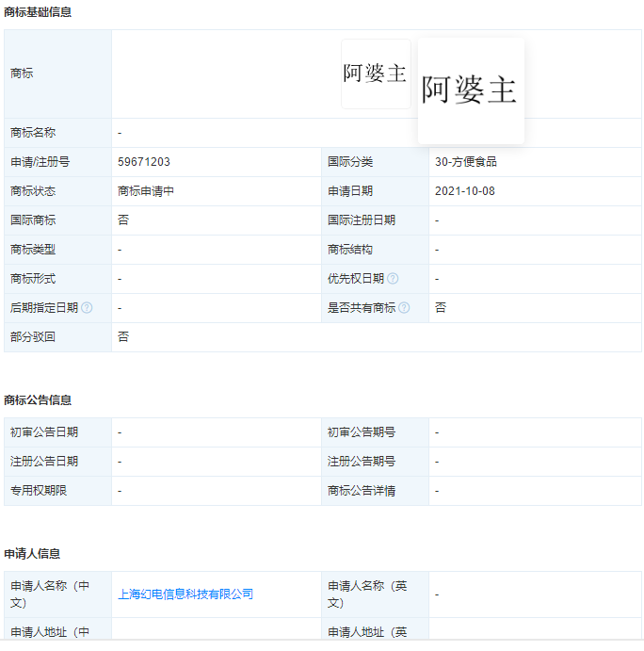Click the 商标公告详情 label
The image size is (644, 651).
tap(362, 490)
